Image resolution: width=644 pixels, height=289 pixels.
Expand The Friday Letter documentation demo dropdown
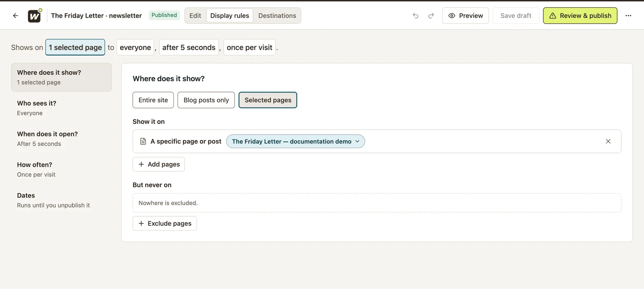296,141
